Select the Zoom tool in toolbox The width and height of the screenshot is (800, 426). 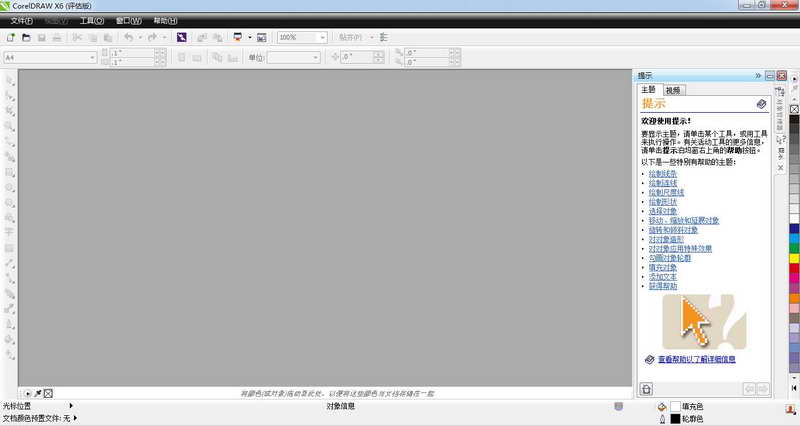pyautogui.click(x=10, y=126)
